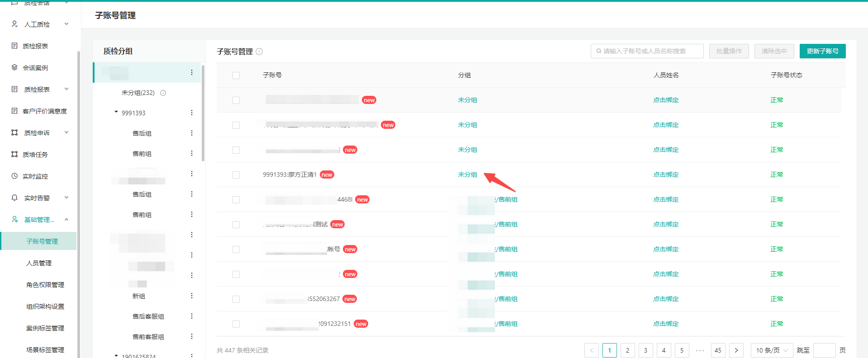Select 未分组(232) in group tree
This screenshot has width=868, height=358.
(x=138, y=93)
